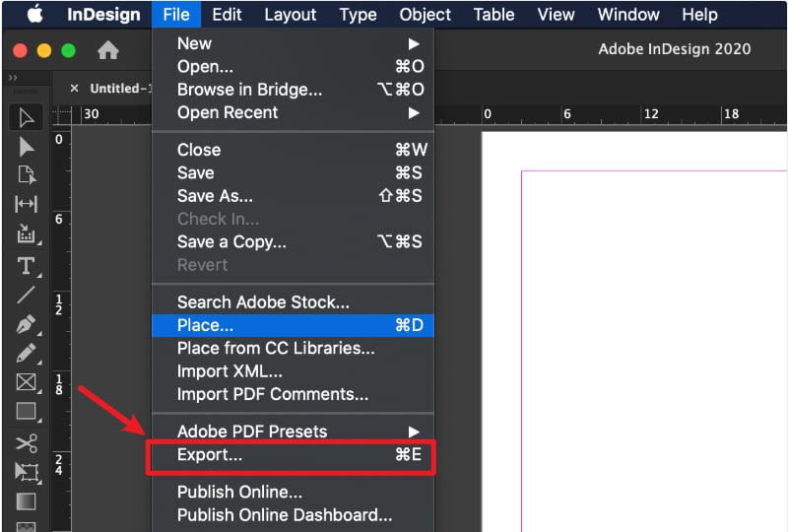The width and height of the screenshot is (788, 532).
Task: Choose Save a Copy...
Action: 293,242
